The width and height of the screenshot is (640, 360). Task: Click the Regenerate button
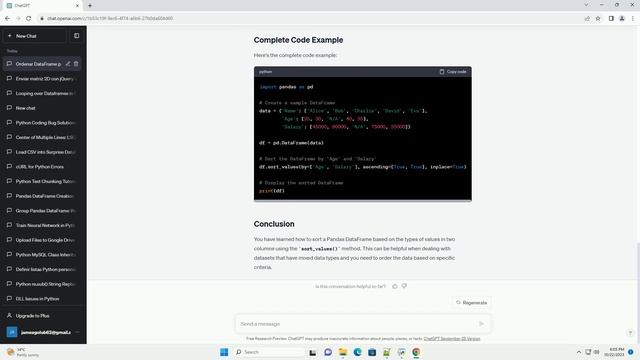(x=471, y=303)
